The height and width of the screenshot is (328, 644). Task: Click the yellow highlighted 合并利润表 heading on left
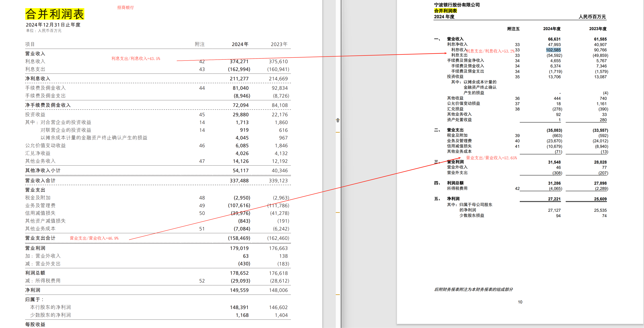pyautogui.click(x=55, y=14)
